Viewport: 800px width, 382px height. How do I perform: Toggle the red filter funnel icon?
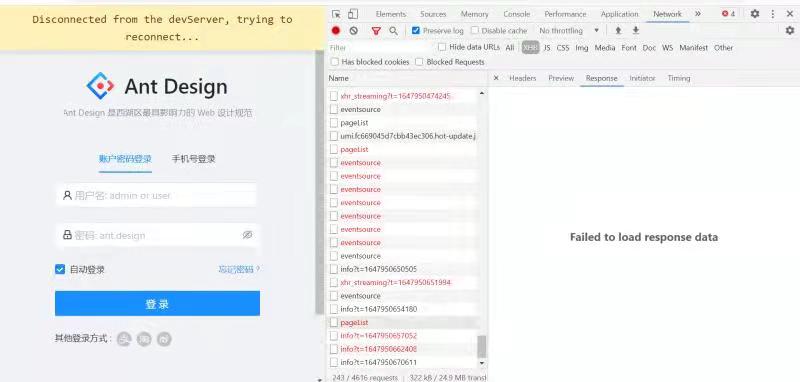376,31
